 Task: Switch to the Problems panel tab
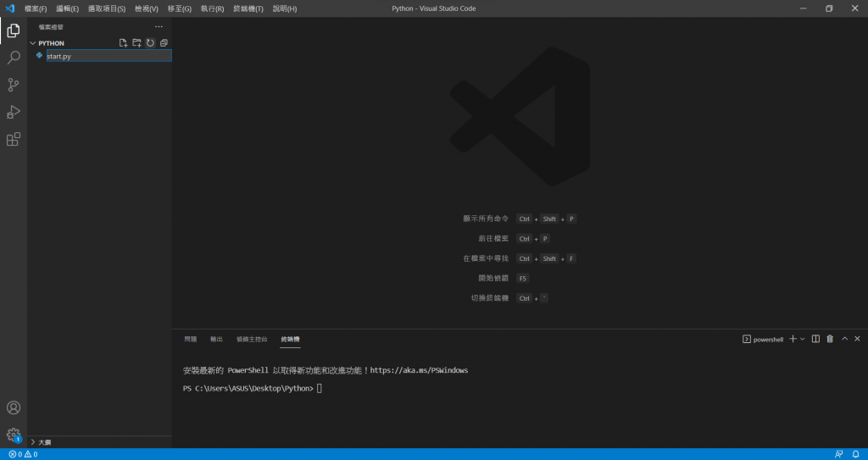(191, 340)
